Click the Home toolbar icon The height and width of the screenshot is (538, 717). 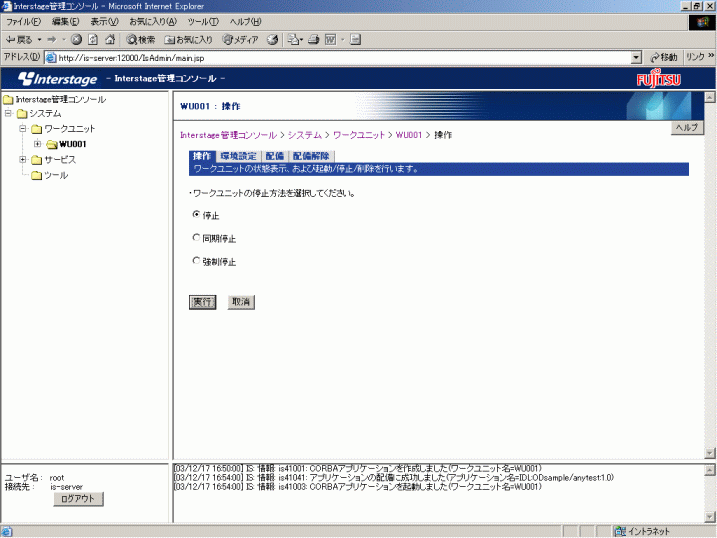coord(110,40)
